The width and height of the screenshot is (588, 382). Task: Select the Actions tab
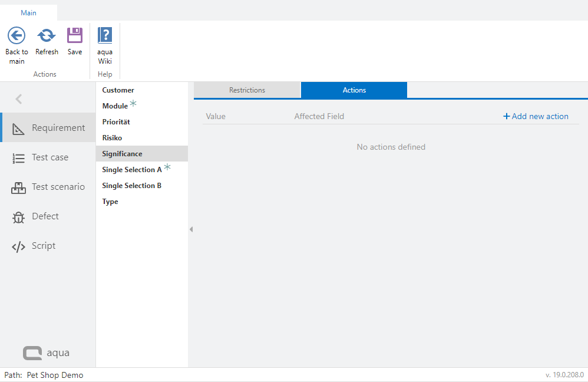click(x=354, y=90)
